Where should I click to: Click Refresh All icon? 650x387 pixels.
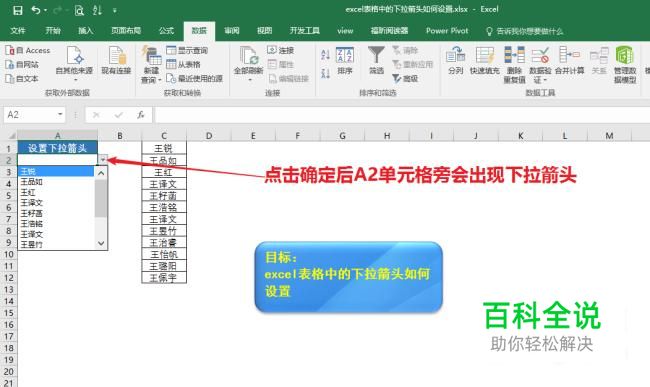[x=248, y=56]
